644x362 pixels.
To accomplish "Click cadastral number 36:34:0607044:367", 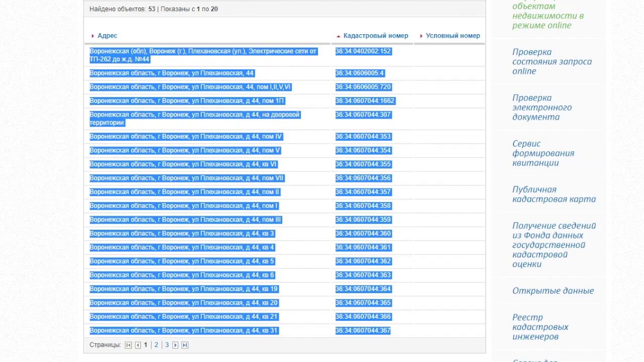I will coord(363,330).
